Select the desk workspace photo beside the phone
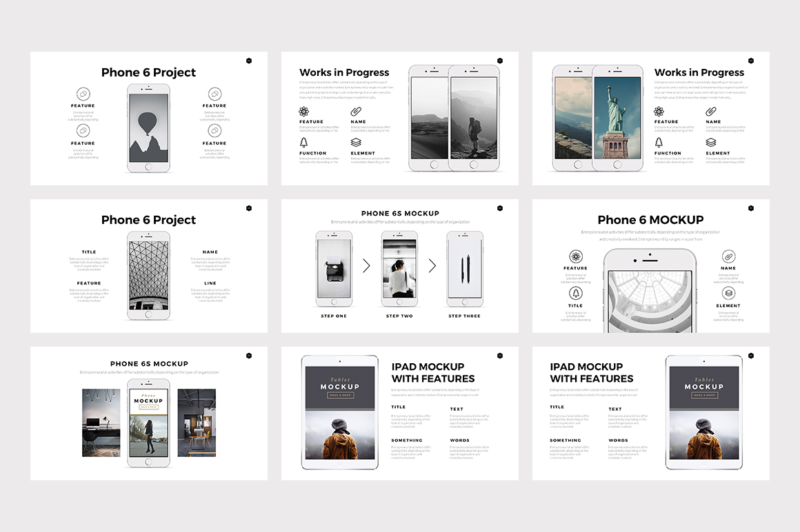 coord(101,422)
